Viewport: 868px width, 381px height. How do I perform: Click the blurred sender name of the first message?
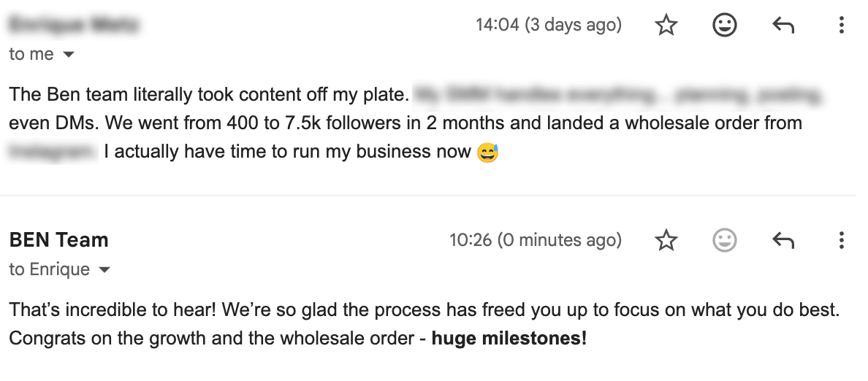pos(74,26)
